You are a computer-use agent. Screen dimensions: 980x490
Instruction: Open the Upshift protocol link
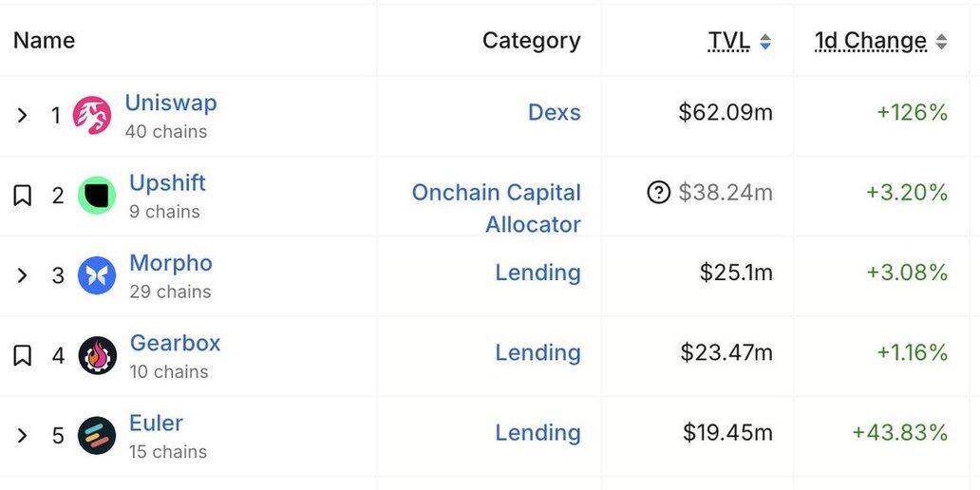click(167, 183)
